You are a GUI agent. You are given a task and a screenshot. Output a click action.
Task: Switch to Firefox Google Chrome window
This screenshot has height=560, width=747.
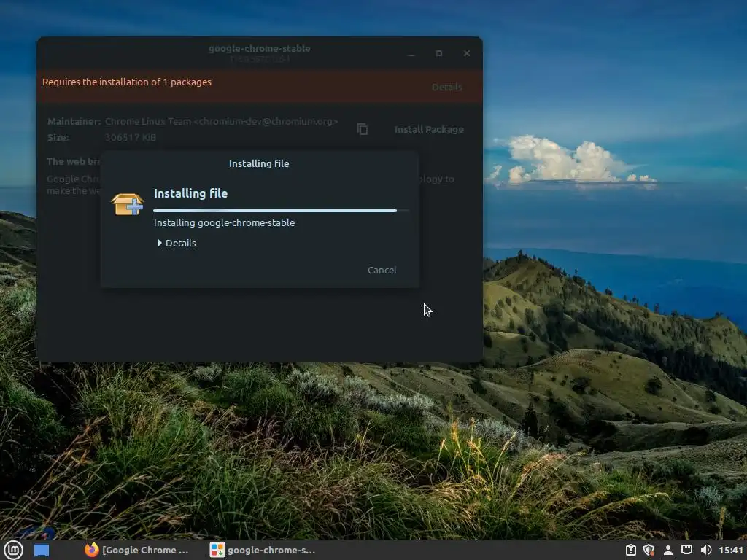click(x=136, y=550)
